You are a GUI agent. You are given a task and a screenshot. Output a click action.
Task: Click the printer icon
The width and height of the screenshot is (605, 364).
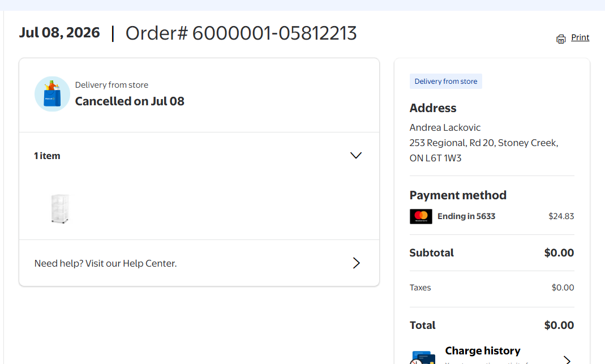[x=561, y=38]
